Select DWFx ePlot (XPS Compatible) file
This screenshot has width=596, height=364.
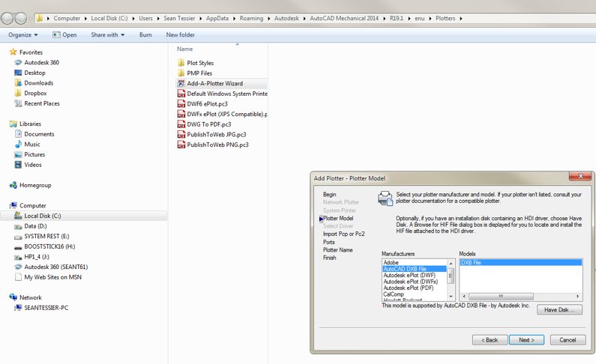(x=227, y=115)
